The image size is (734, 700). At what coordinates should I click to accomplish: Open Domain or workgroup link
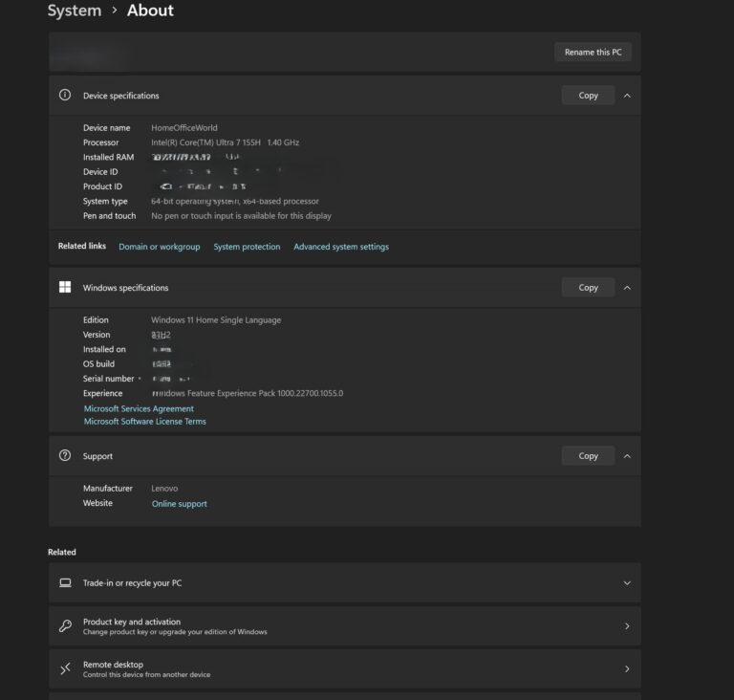tap(159, 247)
